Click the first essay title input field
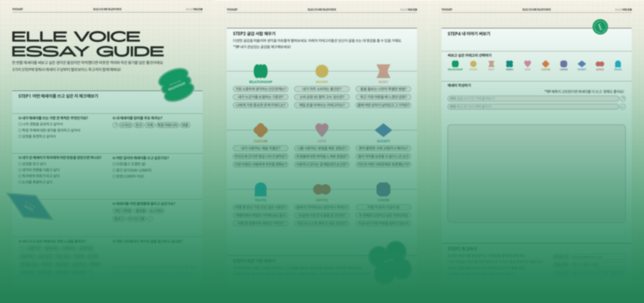This screenshot has height=303, width=644. coord(533,99)
